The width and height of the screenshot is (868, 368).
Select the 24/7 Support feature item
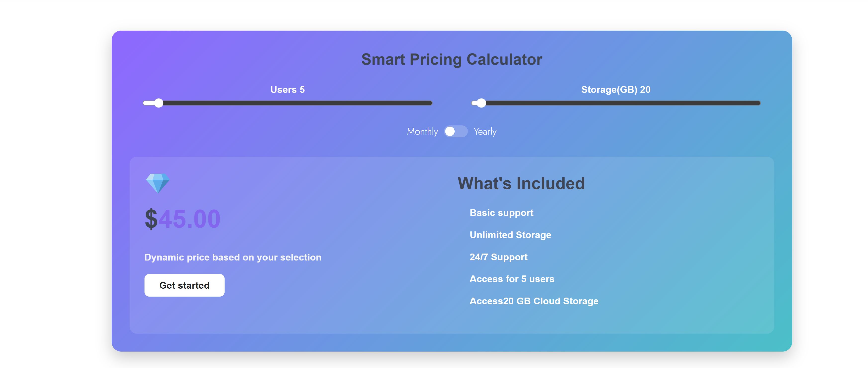coord(498,257)
